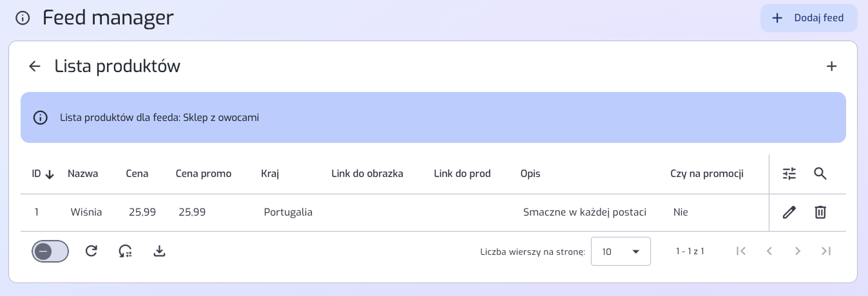The image size is (868, 296).
Task: Toggle the switch in the table footer
Action: tap(50, 252)
